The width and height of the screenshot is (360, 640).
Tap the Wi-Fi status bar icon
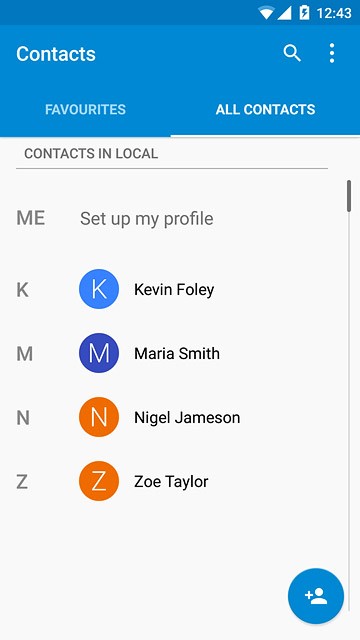coord(266,13)
